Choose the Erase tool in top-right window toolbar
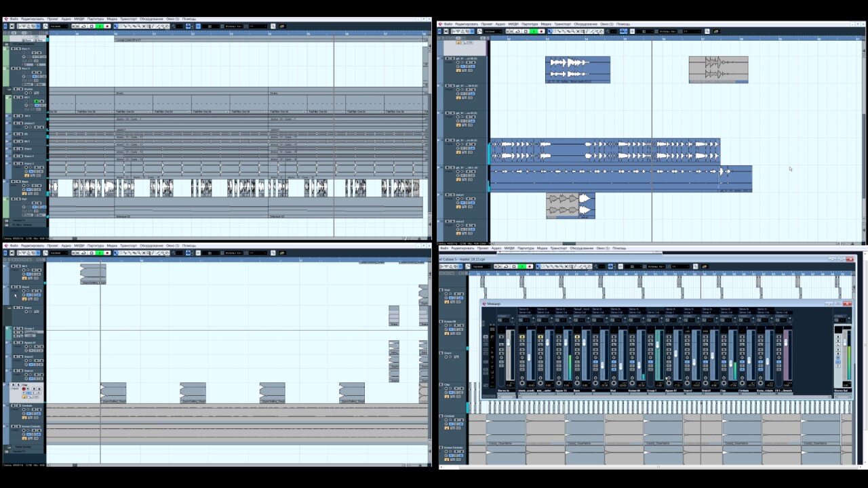Viewport: 868px width, 488px height. (x=568, y=31)
